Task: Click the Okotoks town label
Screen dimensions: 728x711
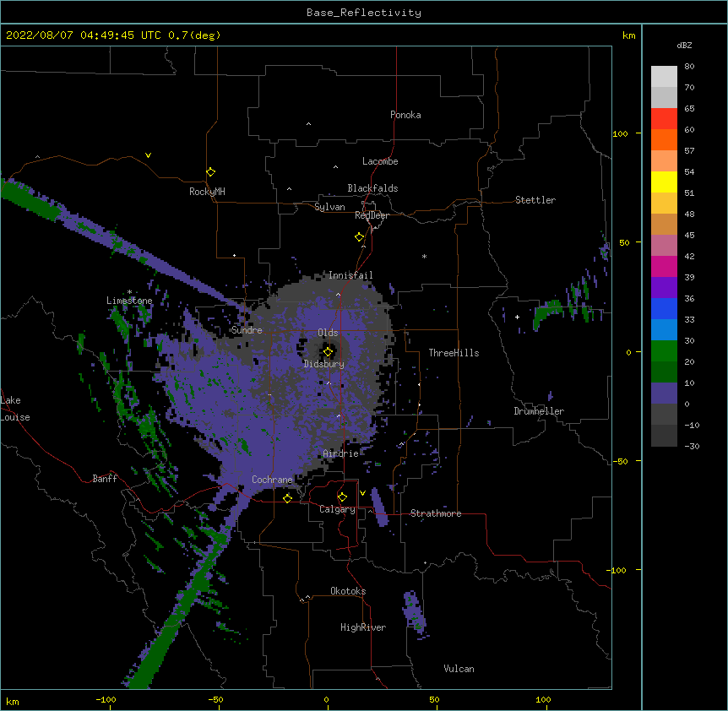Action: [348, 591]
